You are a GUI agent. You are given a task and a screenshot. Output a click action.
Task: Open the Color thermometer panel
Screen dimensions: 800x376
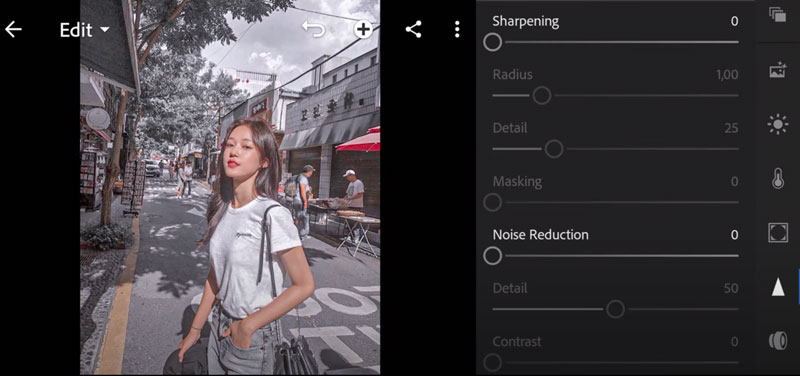tap(778, 179)
